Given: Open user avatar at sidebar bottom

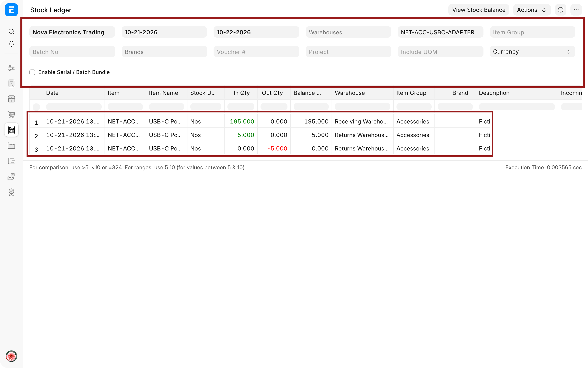Looking at the screenshot, I should click(x=11, y=356).
